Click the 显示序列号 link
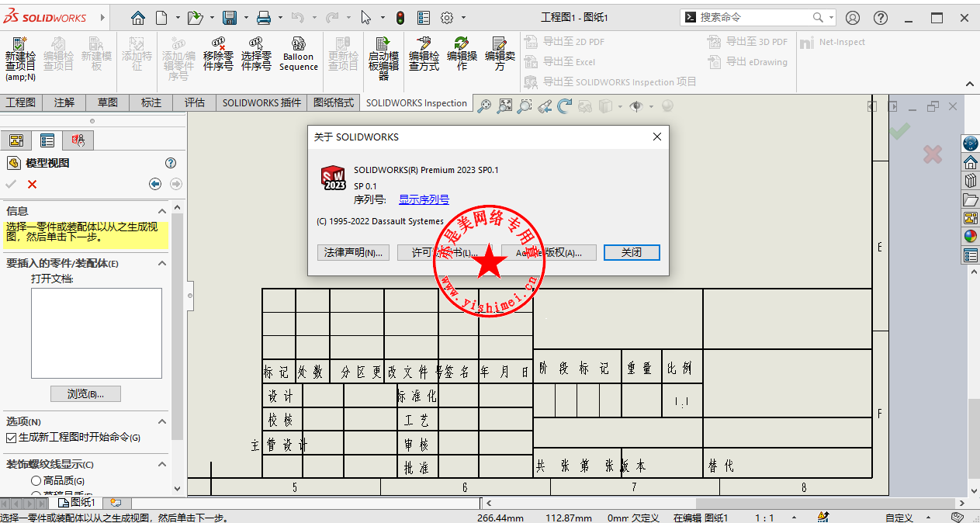The image size is (980, 523). tap(424, 199)
